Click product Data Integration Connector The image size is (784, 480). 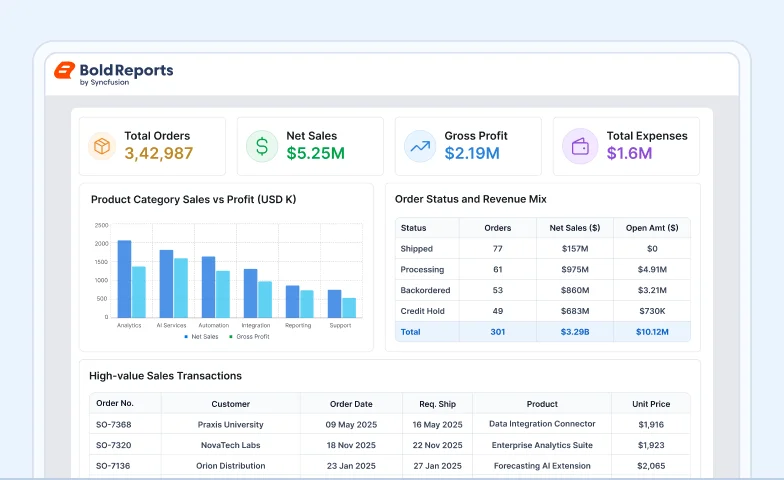[542, 424]
